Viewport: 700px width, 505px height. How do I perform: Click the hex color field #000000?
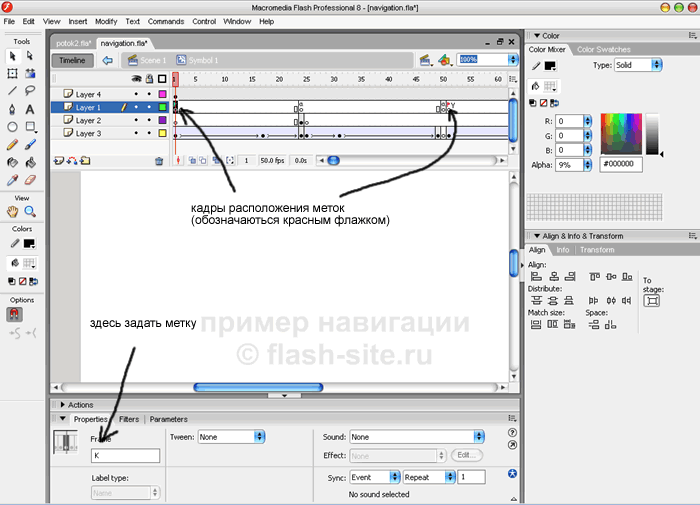pos(621,164)
